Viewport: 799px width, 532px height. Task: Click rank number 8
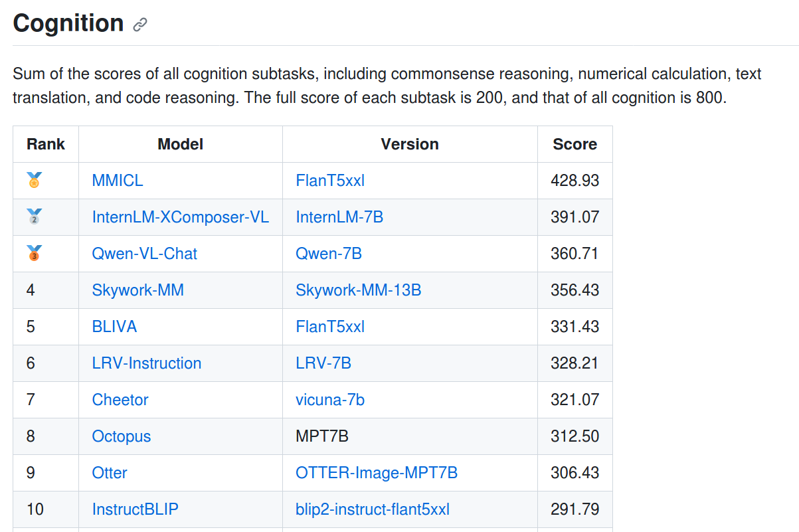[31, 436]
